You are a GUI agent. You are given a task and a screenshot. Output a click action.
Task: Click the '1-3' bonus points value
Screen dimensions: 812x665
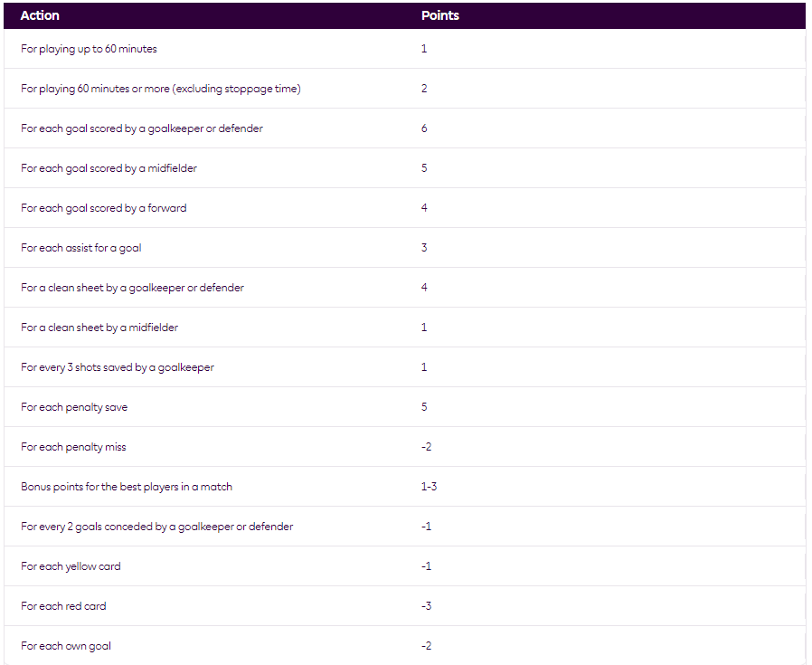[x=430, y=487]
